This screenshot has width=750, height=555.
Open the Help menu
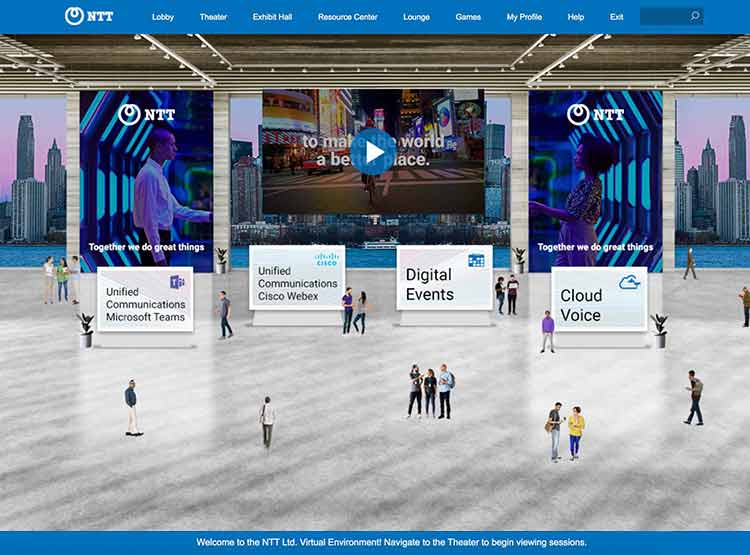(x=576, y=17)
